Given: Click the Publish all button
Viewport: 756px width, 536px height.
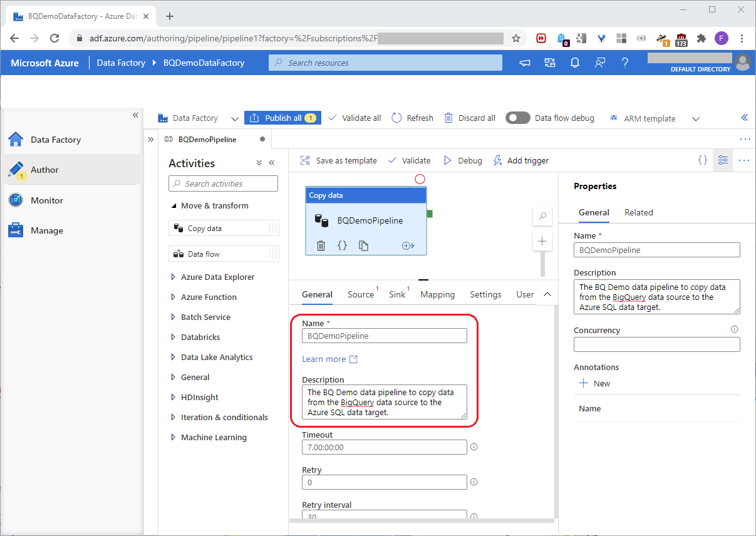Looking at the screenshot, I should click(282, 118).
